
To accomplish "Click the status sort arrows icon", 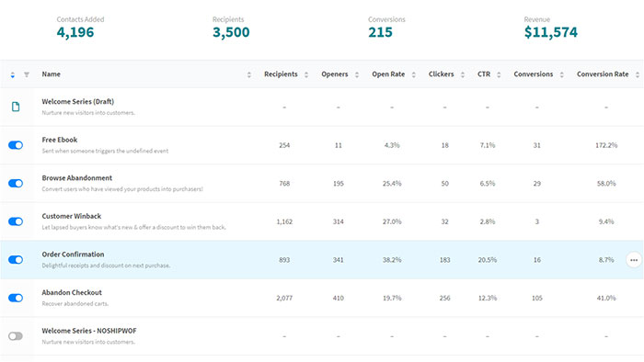I will (x=13, y=74).
